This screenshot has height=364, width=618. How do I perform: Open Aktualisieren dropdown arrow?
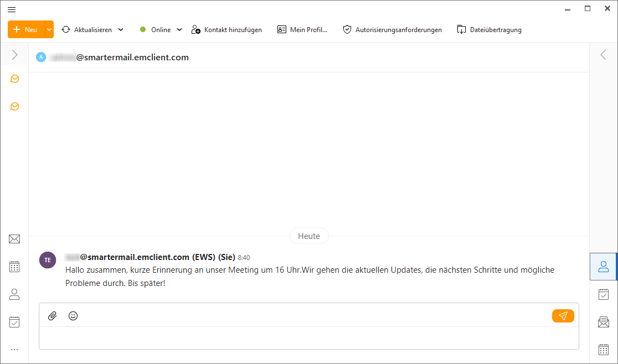coord(121,30)
